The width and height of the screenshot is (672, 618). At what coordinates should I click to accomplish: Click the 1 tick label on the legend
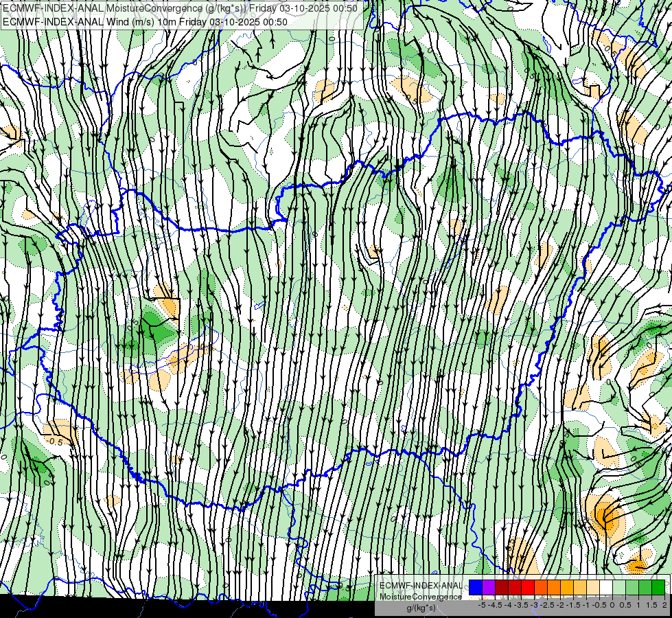click(x=638, y=605)
